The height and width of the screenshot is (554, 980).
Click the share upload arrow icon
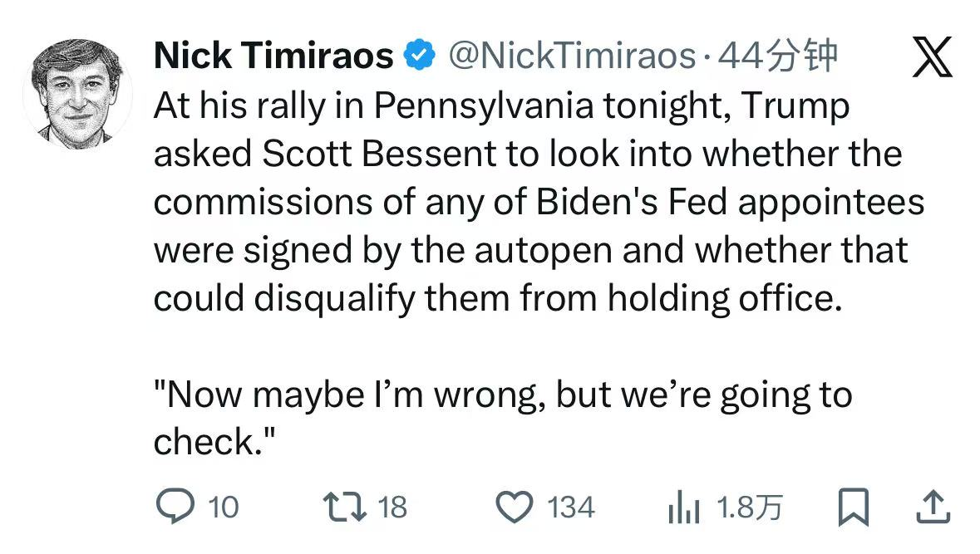click(x=932, y=507)
